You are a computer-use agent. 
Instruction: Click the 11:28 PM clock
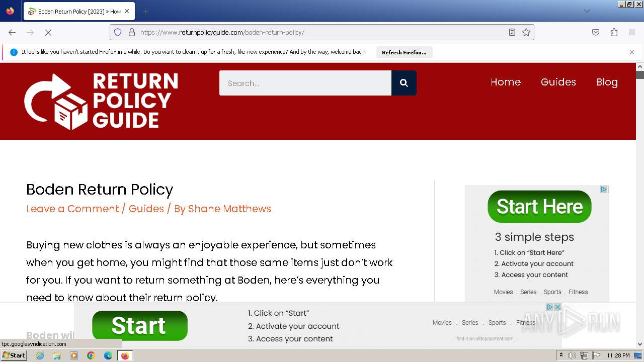pos(618,355)
